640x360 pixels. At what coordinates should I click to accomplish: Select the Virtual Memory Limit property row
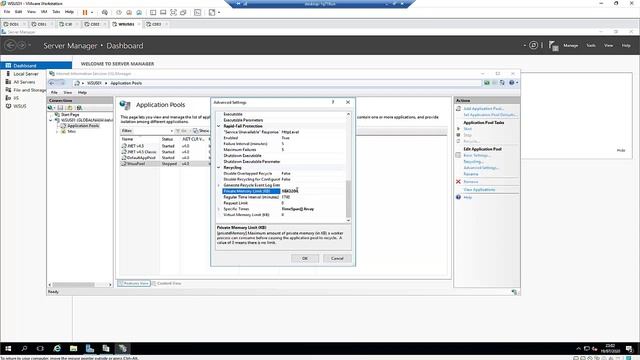coord(284,215)
